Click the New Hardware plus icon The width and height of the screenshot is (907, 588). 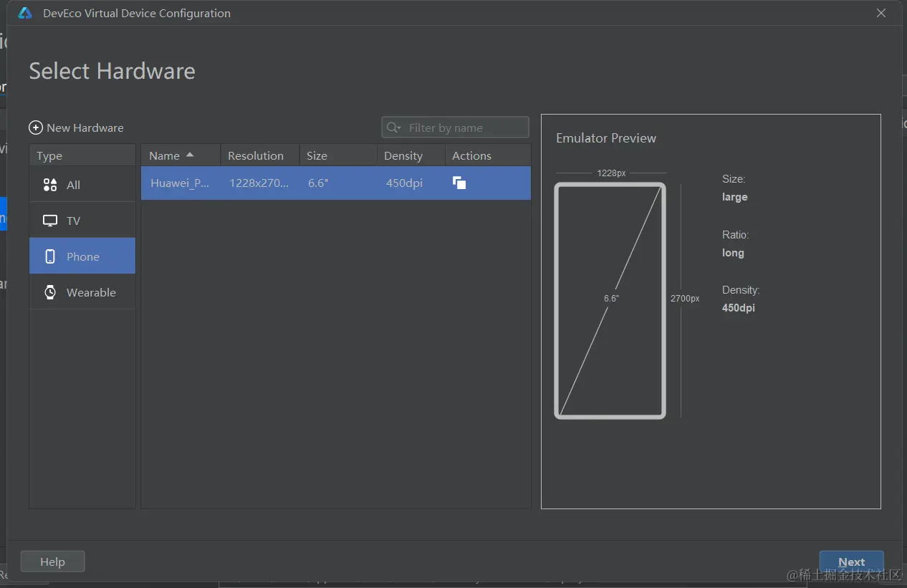(x=36, y=127)
